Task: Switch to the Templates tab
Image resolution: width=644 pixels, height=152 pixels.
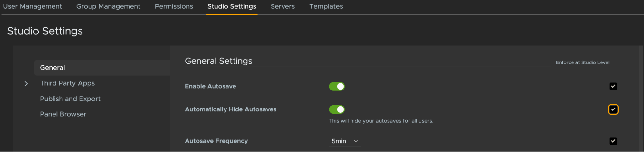Action: (326, 6)
